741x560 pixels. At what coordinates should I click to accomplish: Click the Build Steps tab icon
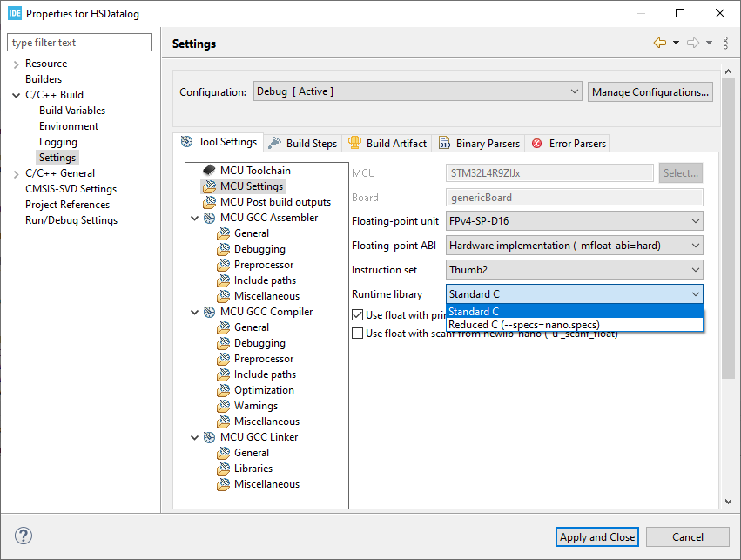tap(274, 143)
